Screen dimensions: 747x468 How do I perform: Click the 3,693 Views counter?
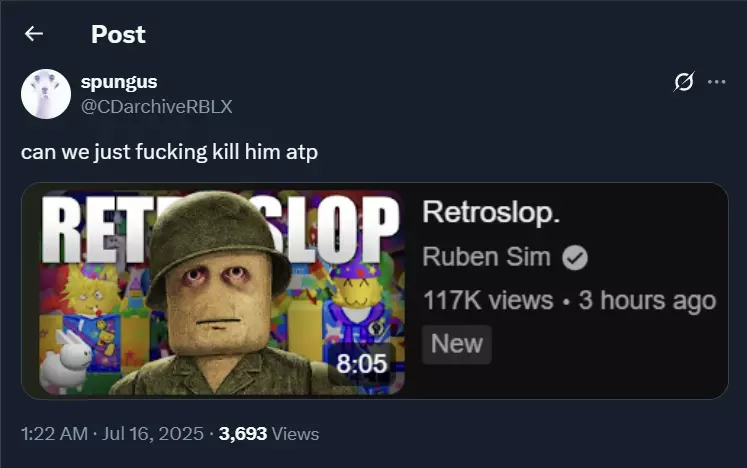[269, 434]
